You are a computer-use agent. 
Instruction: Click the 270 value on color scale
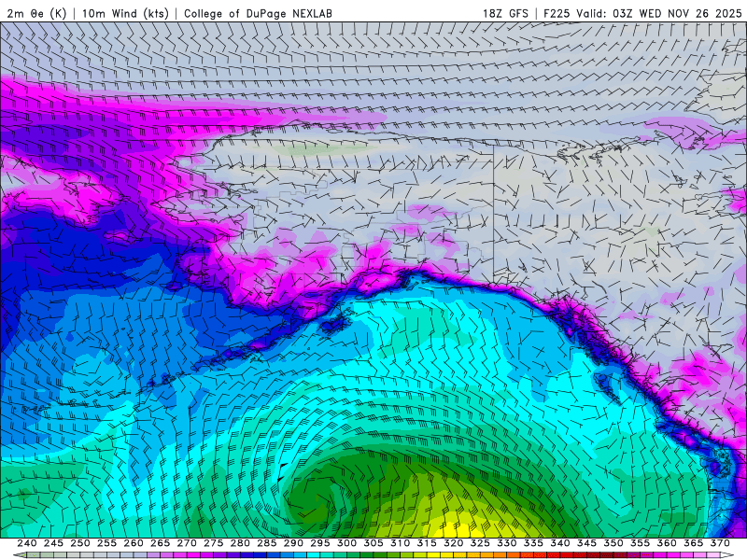coord(187,543)
